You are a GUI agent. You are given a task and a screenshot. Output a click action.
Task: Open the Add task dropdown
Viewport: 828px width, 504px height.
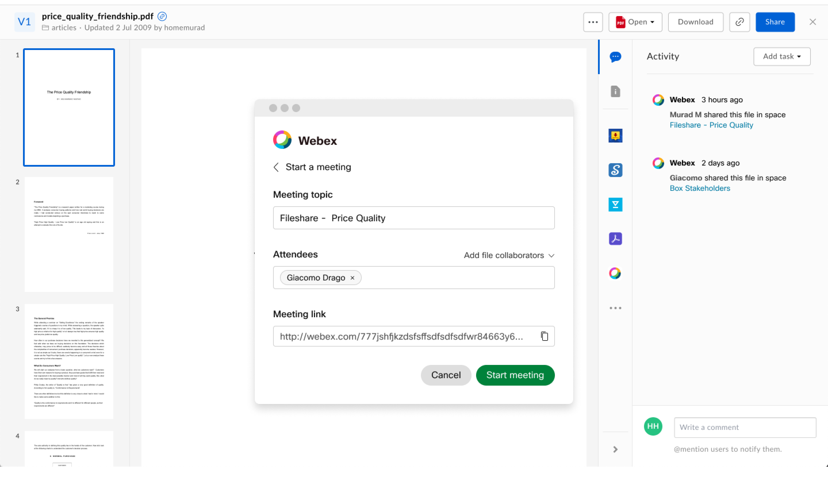click(x=782, y=56)
